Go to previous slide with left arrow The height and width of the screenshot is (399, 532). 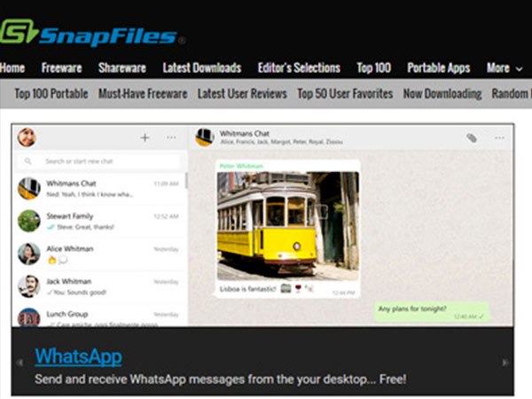click(20, 363)
